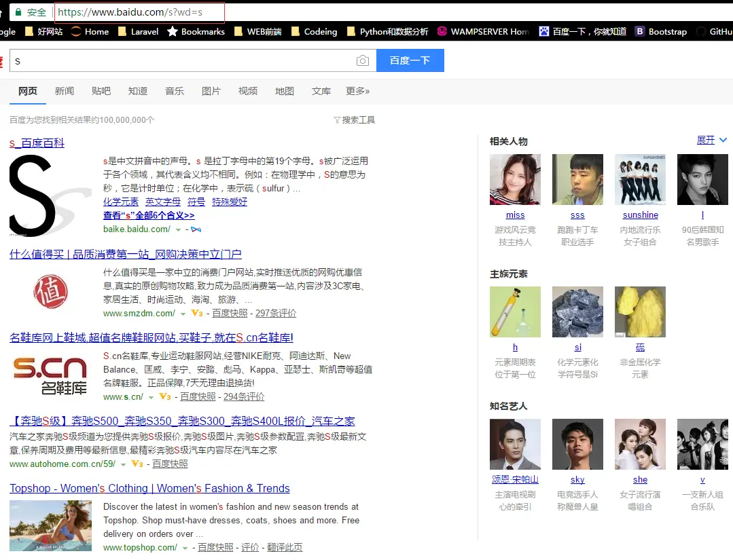This screenshot has height=560, width=733.
Task: Open the 奔驰S级 汽车之家 result link
Action: click(182, 421)
